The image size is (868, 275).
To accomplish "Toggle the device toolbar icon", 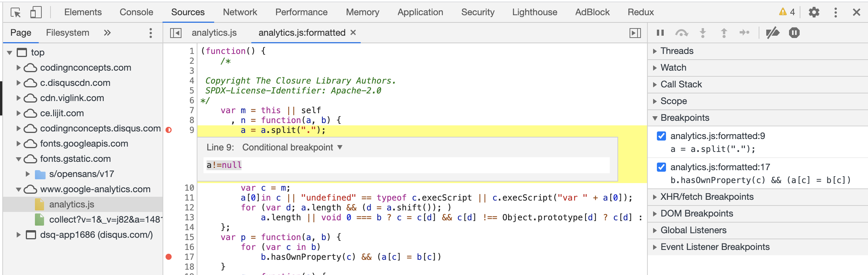I will (36, 13).
